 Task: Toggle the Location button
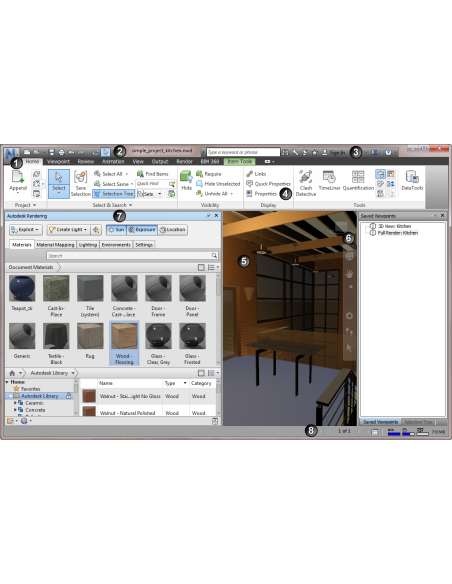tap(172, 229)
